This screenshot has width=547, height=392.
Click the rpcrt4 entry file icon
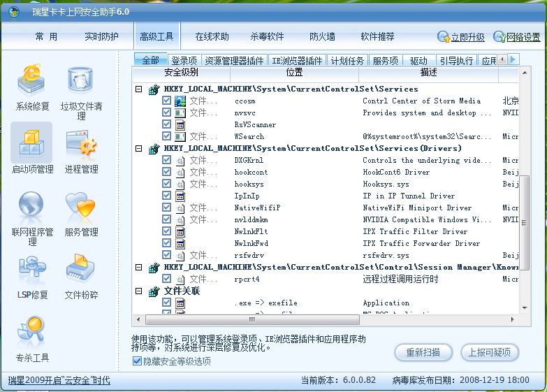[x=180, y=280]
